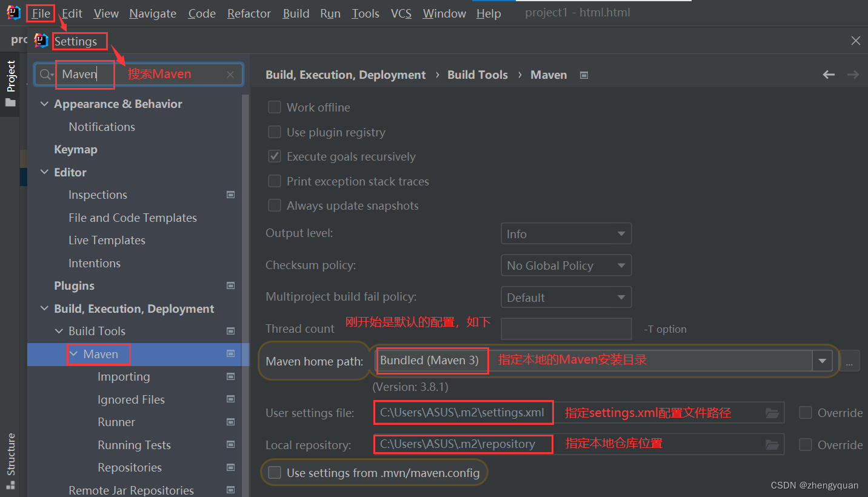The width and height of the screenshot is (868, 497).
Task: Click Build, Execution, Deployment breadcrumb
Action: (x=346, y=75)
